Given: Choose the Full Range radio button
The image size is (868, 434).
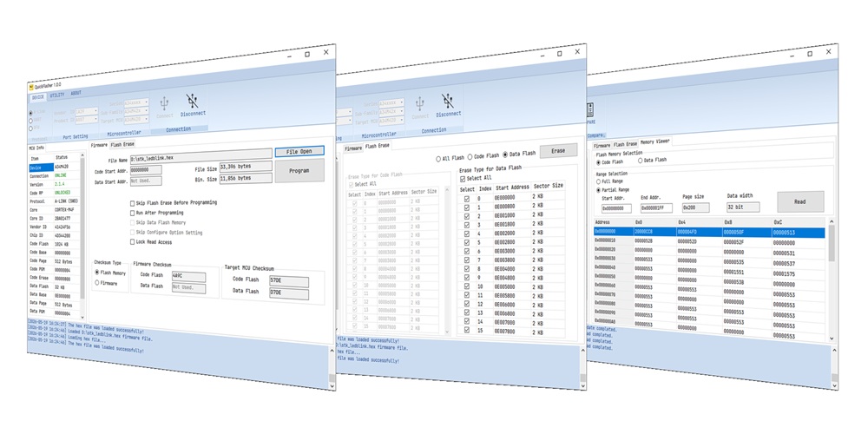Looking at the screenshot, I should pyautogui.click(x=598, y=181).
